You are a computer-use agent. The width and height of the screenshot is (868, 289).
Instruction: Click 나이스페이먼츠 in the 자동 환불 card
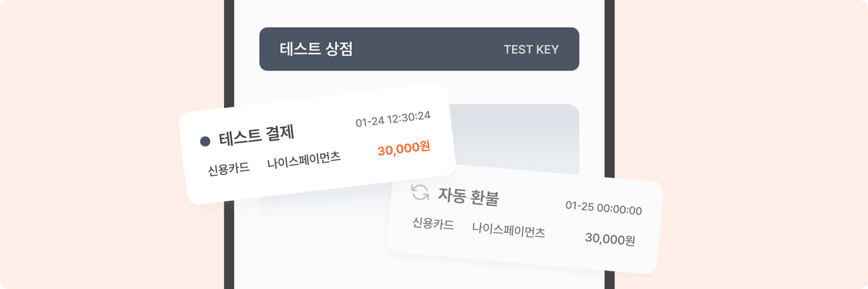coord(509,230)
